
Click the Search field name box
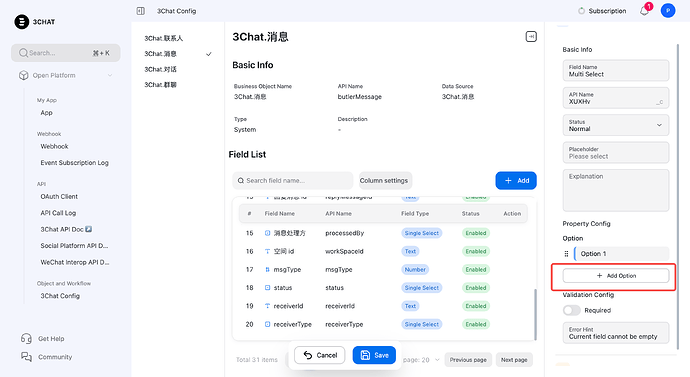click(293, 180)
